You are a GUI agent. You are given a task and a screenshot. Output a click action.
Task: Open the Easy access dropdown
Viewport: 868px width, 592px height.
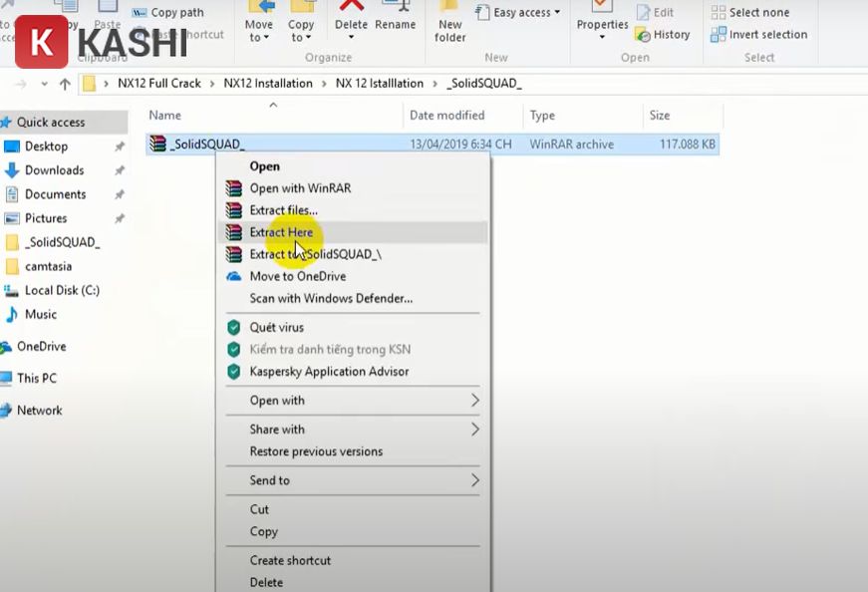517,12
